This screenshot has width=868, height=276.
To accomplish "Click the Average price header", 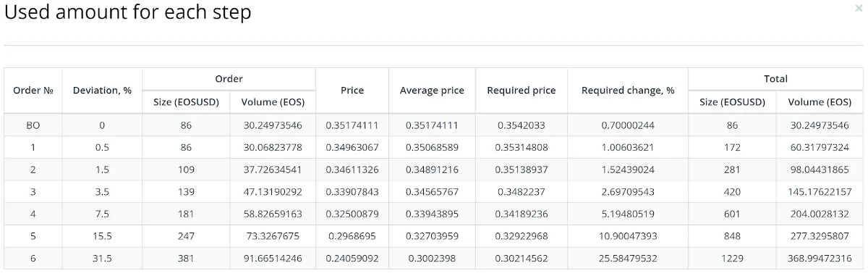I will 432,91.
